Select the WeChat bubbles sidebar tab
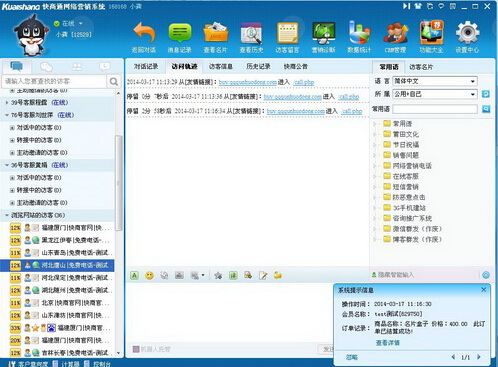 click(46, 67)
